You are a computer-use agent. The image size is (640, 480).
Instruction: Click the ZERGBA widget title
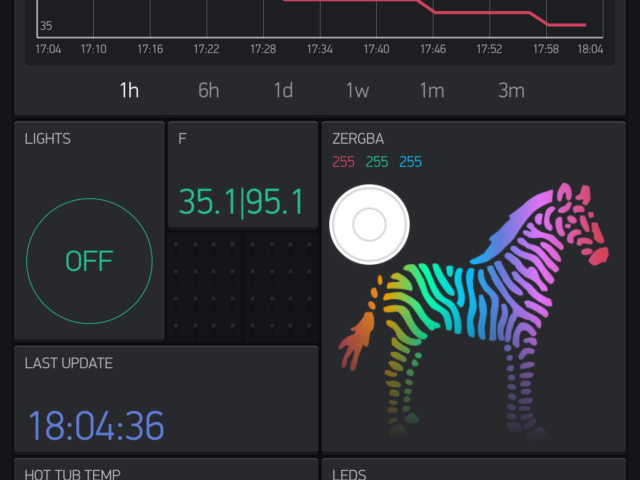(358, 139)
